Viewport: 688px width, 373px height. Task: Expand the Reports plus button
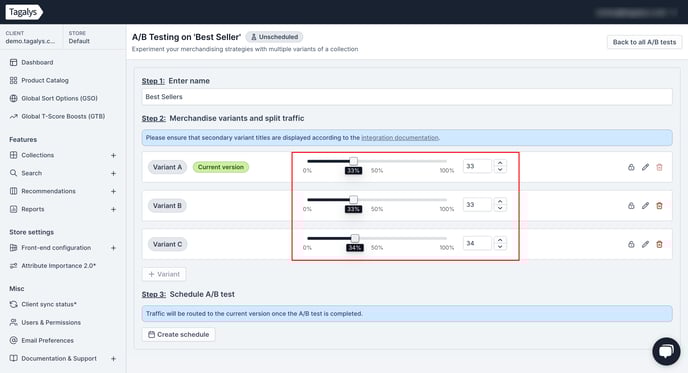(x=113, y=209)
